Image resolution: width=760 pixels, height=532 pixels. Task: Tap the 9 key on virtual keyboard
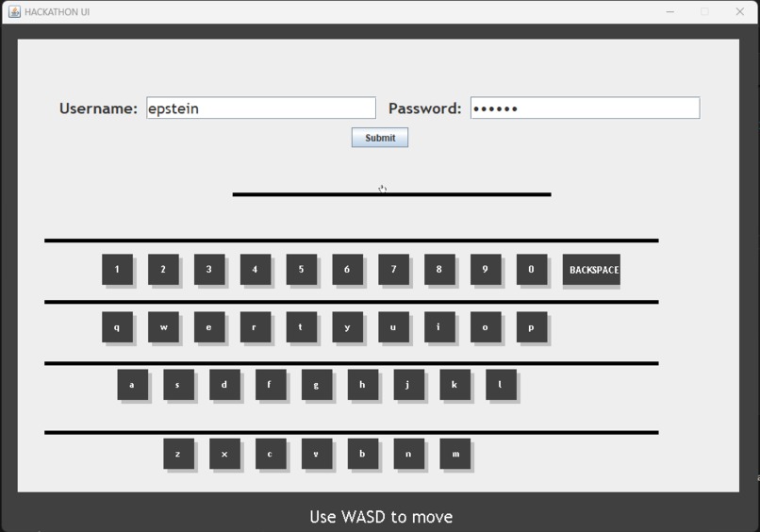pyautogui.click(x=486, y=270)
